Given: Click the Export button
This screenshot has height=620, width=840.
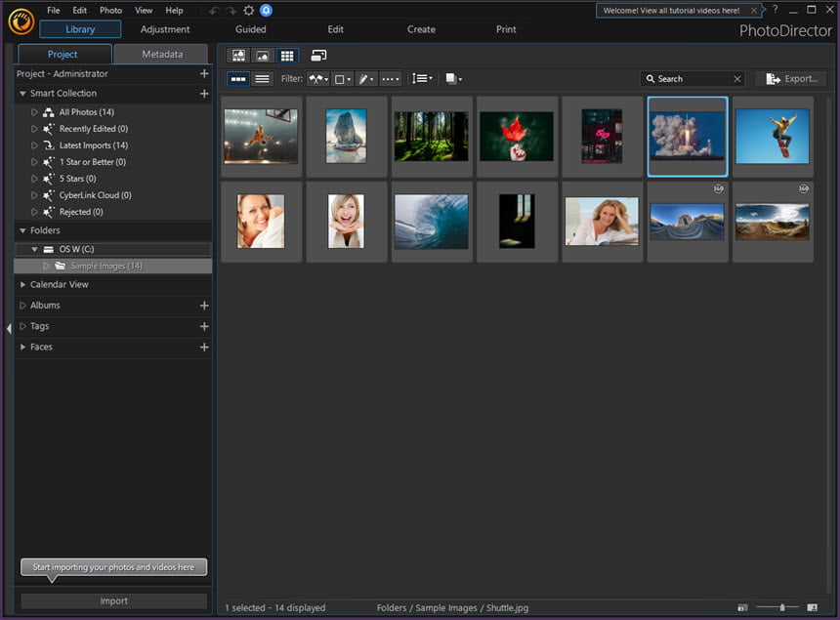Looking at the screenshot, I should (x=791, y=79).
